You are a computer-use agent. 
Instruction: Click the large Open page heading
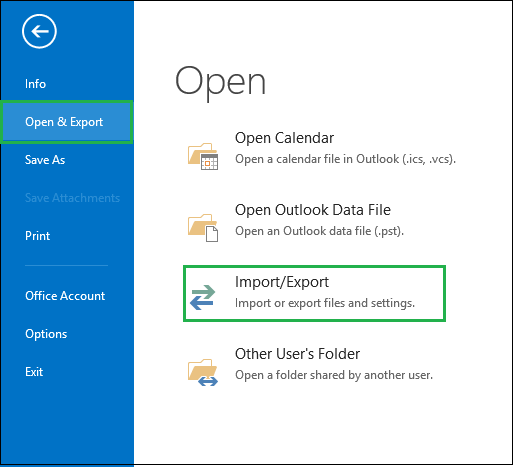click(x=221, y=82)
